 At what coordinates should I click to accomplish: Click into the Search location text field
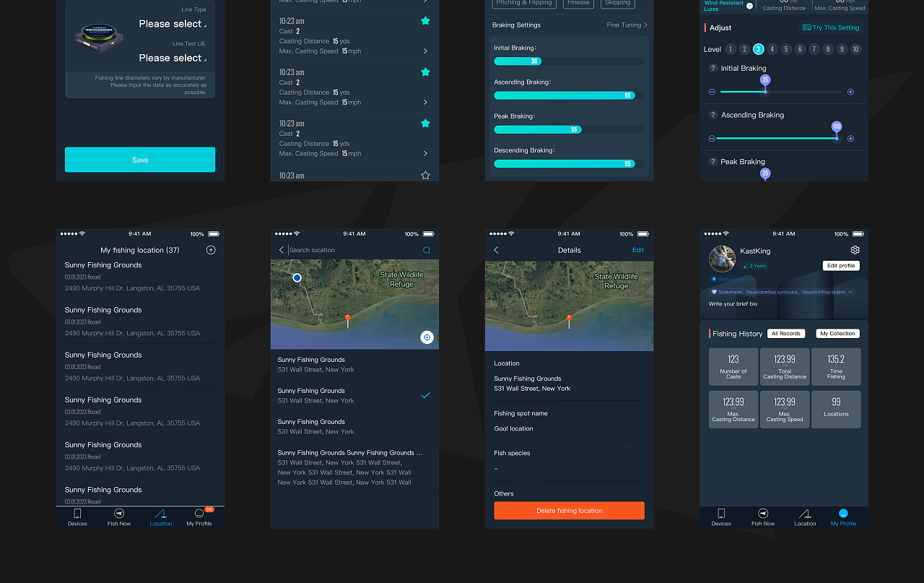pos(354,250)
